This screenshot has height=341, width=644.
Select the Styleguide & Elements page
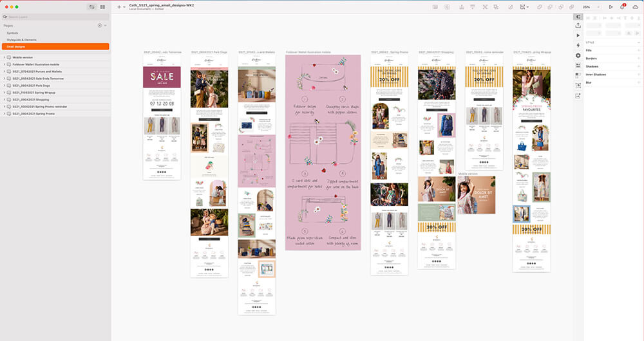point(21,39)
